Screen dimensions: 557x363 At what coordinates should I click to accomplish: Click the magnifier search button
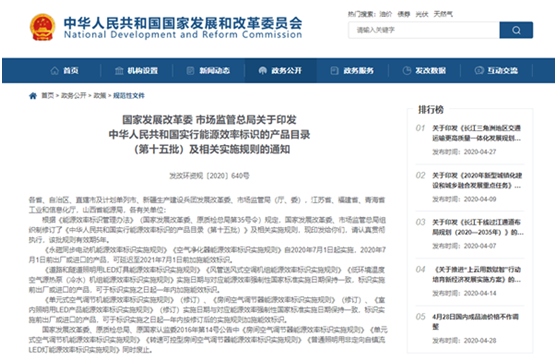click(x=516, y=30)
